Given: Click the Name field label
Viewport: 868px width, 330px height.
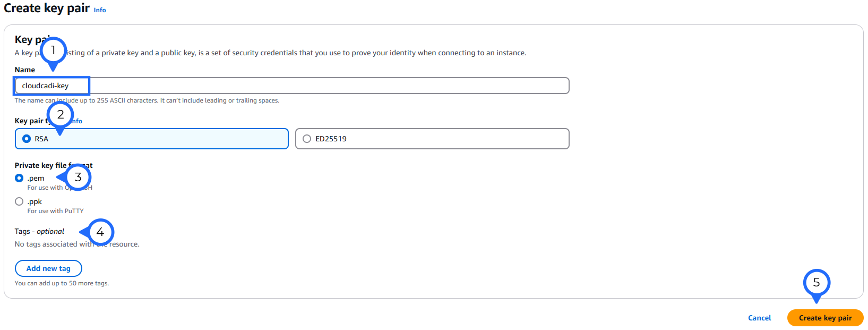Looking at the screenshot, I should click(x=25, y=70).
